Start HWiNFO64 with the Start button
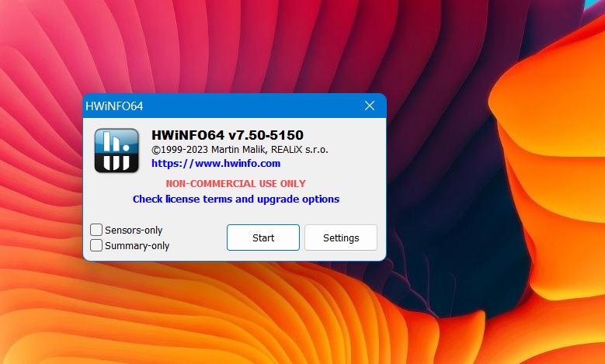Viewport: 605px width, 364px height. (263, 237)
